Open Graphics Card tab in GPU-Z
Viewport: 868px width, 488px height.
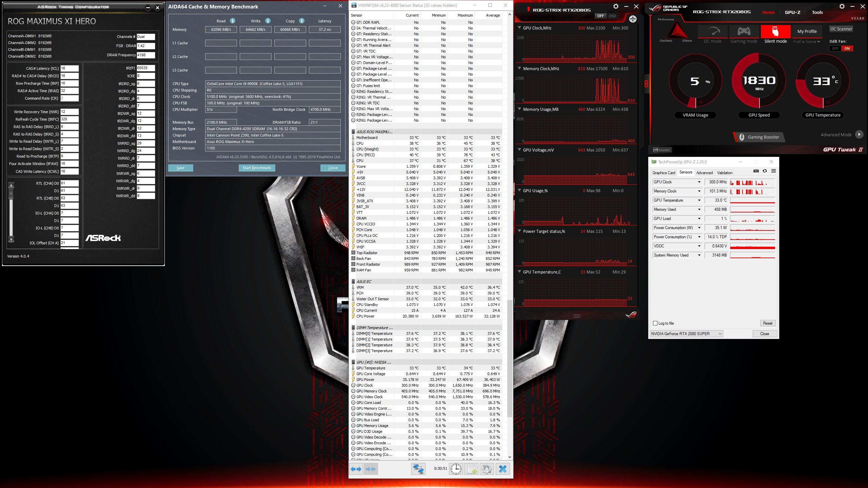tap(664, 173)
